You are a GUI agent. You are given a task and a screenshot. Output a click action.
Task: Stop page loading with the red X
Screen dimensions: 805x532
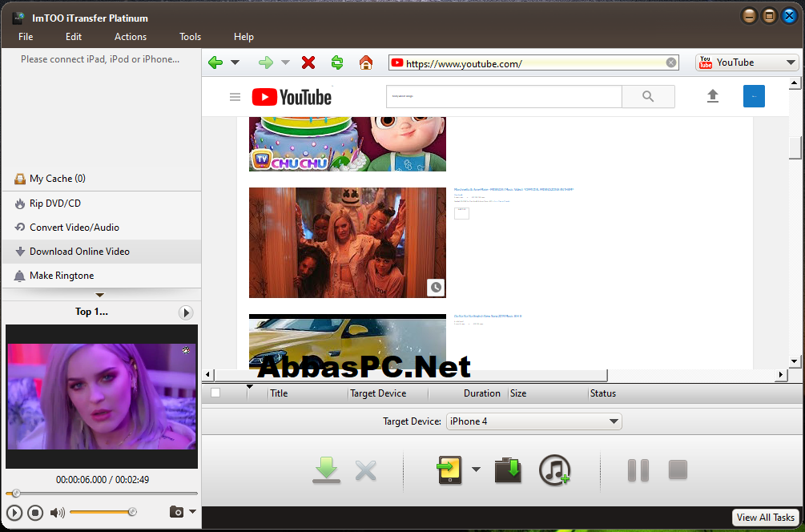pyautogui.click(x=308, y=62)
